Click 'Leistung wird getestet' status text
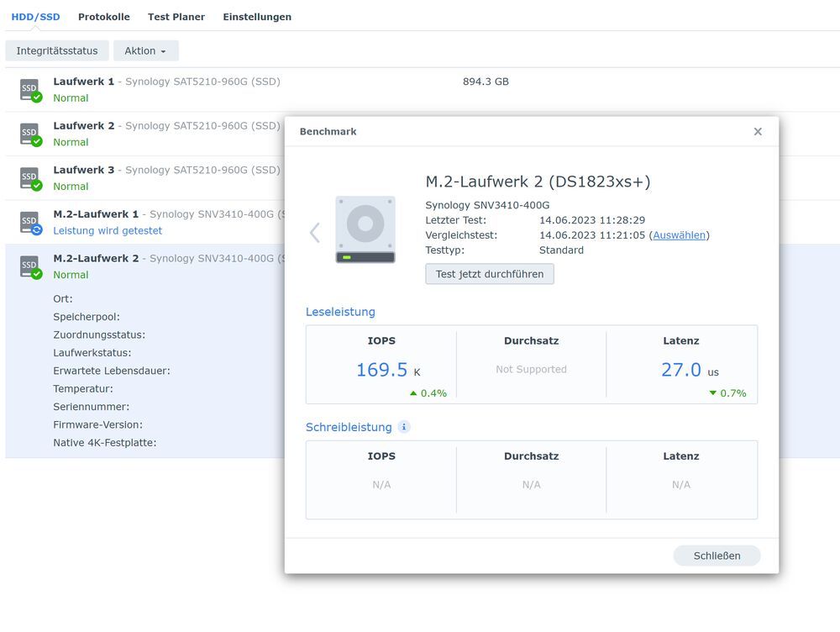This screenshot has width=840, height=632. (x=108, y=230)
